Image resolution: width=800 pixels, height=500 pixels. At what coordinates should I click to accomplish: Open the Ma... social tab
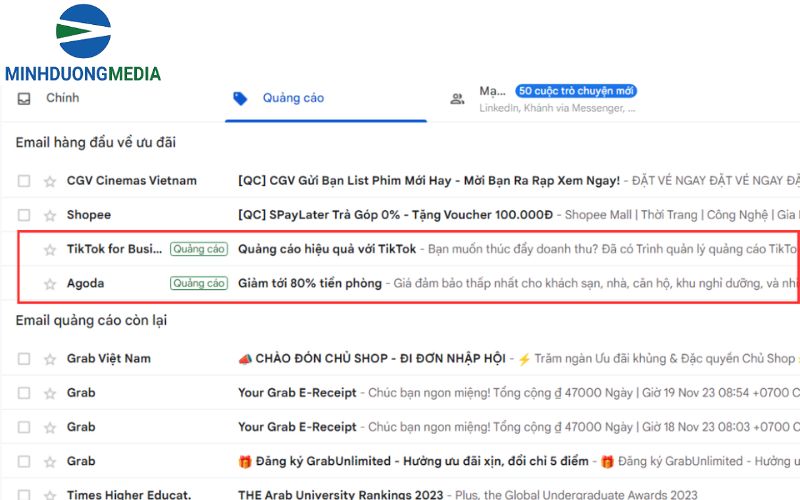(492, 91)
